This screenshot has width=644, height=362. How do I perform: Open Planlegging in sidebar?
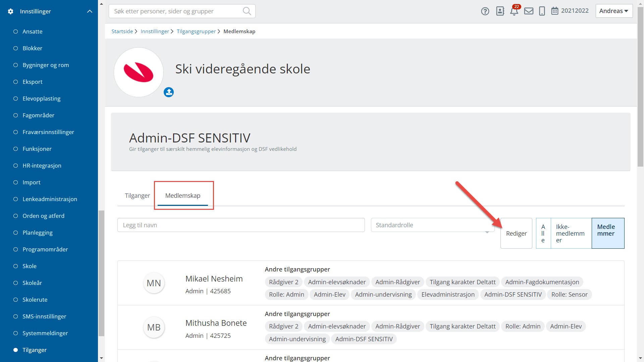point(38,233)
